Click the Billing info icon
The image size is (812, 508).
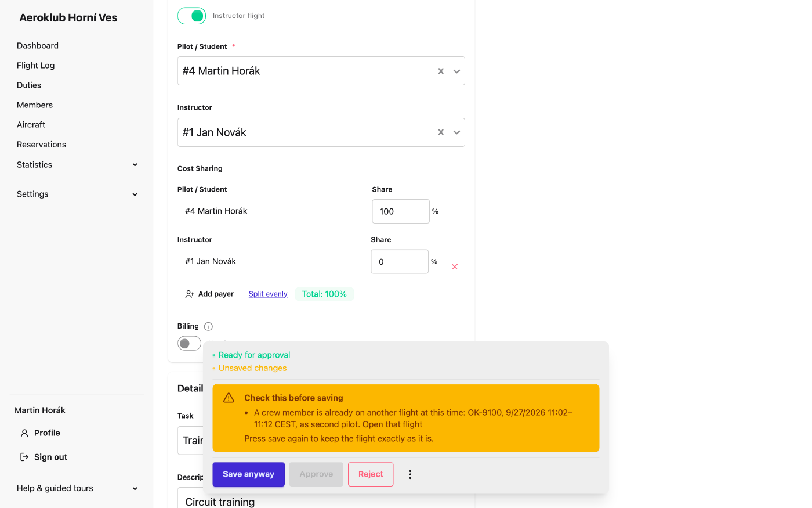click(209, 326)
